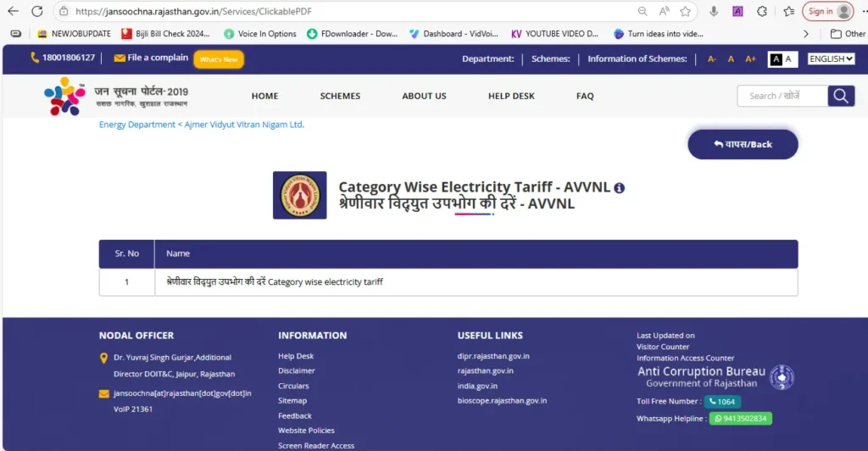Switch to dark high-contrast theme A
The image size is (868, 451).
click(x=775, y=59)
